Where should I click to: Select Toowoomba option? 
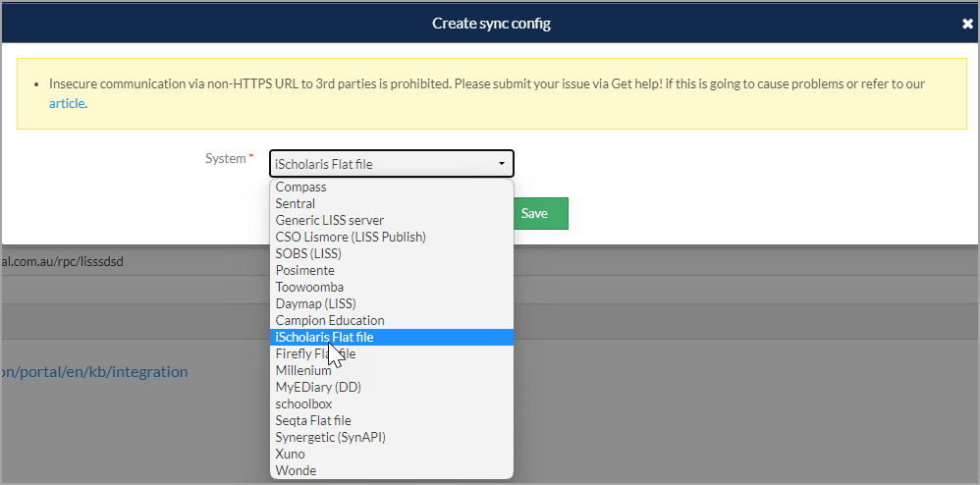coord(392,287)
